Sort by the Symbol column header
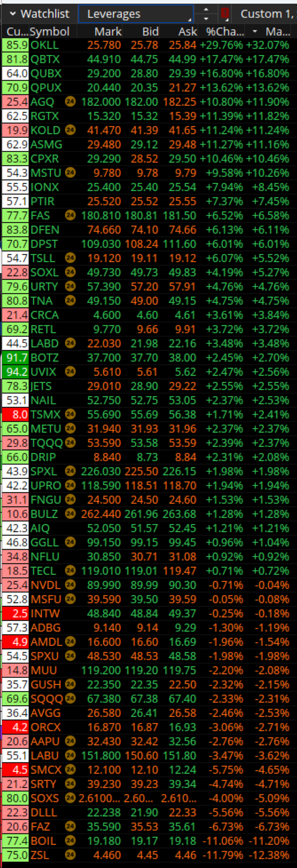The height and width of the screenshot is (868, 297). pyautogui.click(x=49, y=31)
